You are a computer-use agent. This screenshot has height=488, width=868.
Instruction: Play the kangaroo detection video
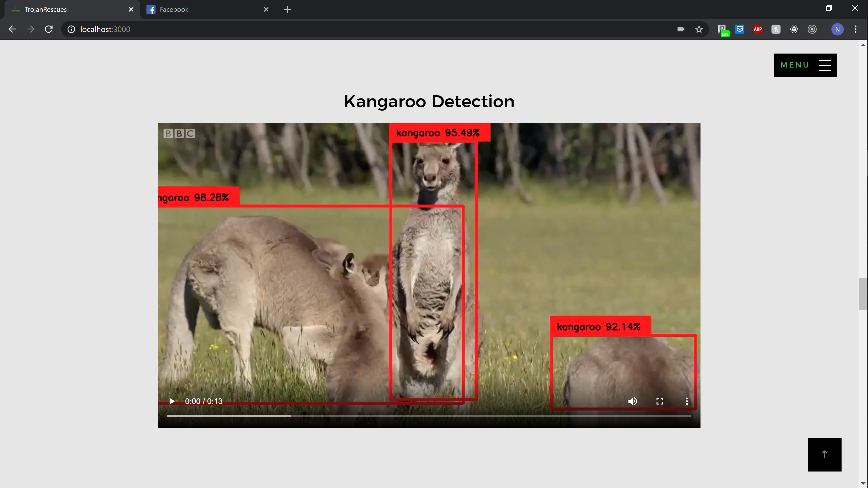pyautogui.click(x=172, y=401)
